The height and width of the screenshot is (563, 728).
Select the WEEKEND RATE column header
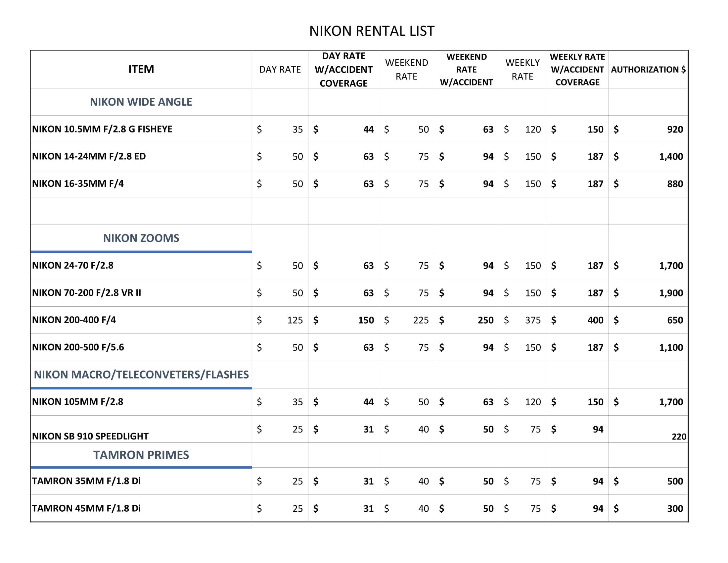[406, 69]
